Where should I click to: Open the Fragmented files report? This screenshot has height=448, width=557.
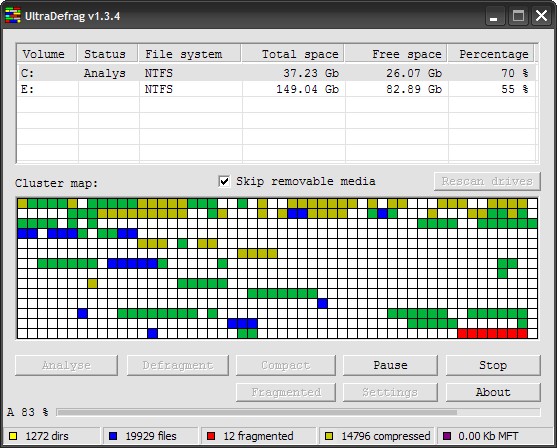[x=286, y=392]
